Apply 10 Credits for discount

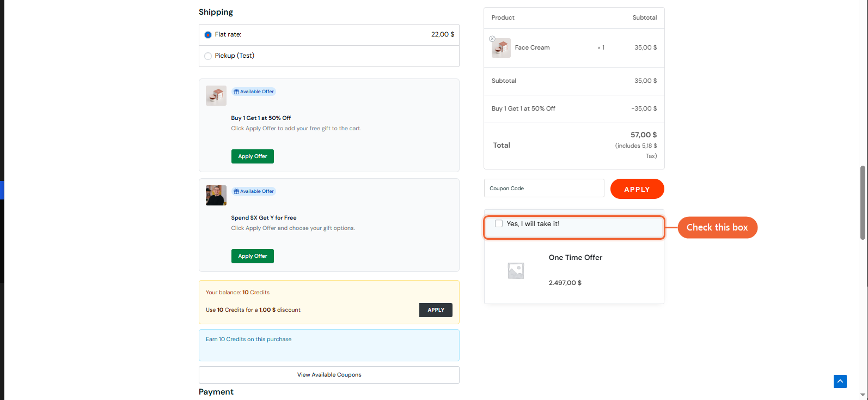[x=436, y=310]
